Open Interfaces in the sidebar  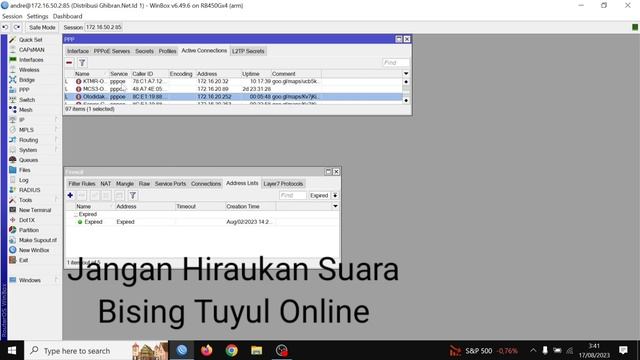tap(31, 60)
